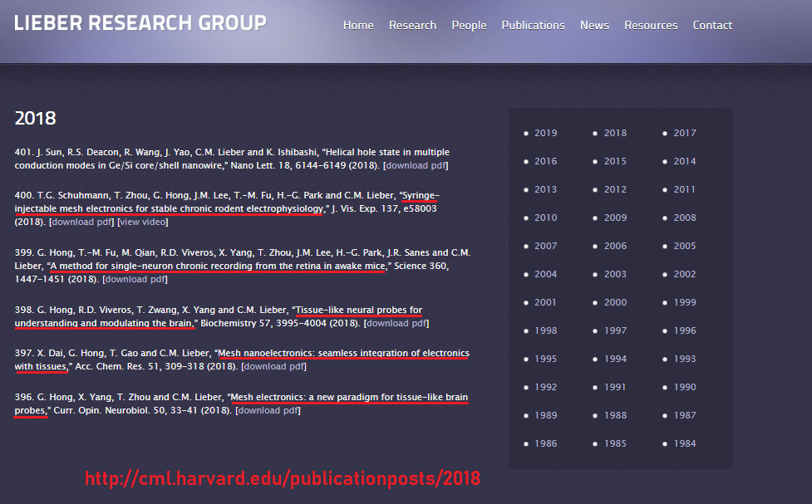Open the 1984 publications archive
This screenshot has width=812, height=504.
(685, 443)
